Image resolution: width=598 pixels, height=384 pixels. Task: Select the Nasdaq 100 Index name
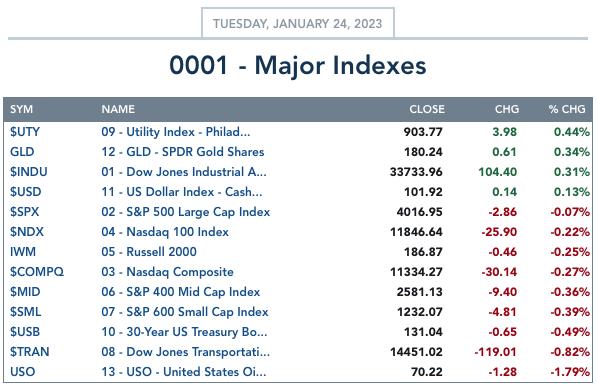tap(165, 232)
